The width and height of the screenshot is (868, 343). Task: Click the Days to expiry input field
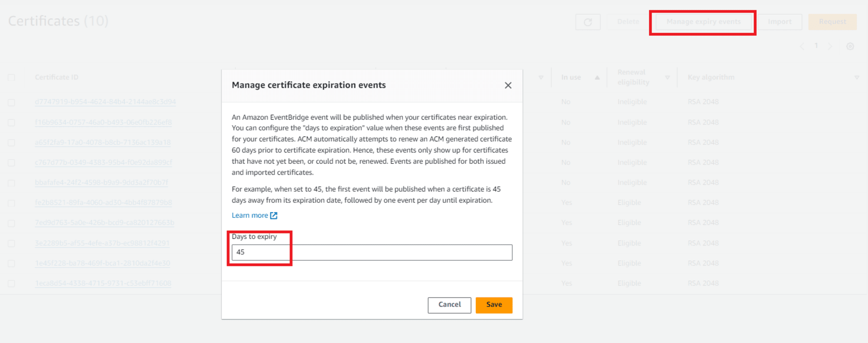point(372,252)
